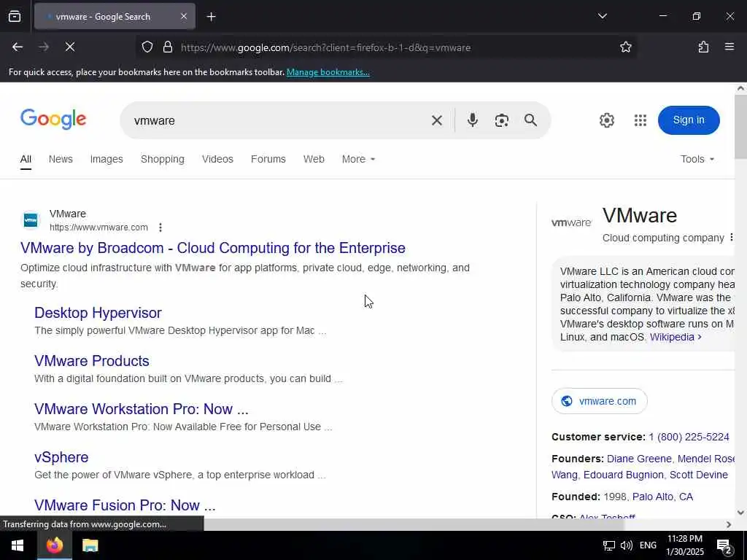Open the network status tray icon

click(x=608, y=545)
